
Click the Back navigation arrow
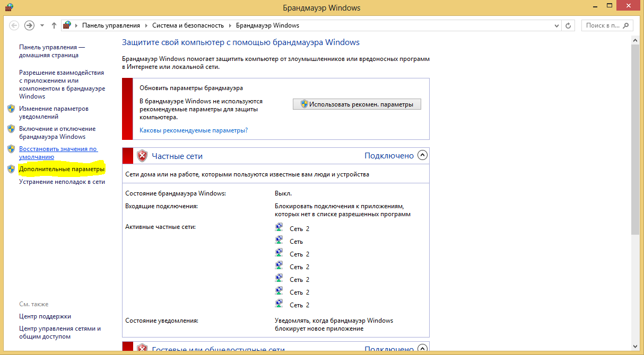[14, 25]
